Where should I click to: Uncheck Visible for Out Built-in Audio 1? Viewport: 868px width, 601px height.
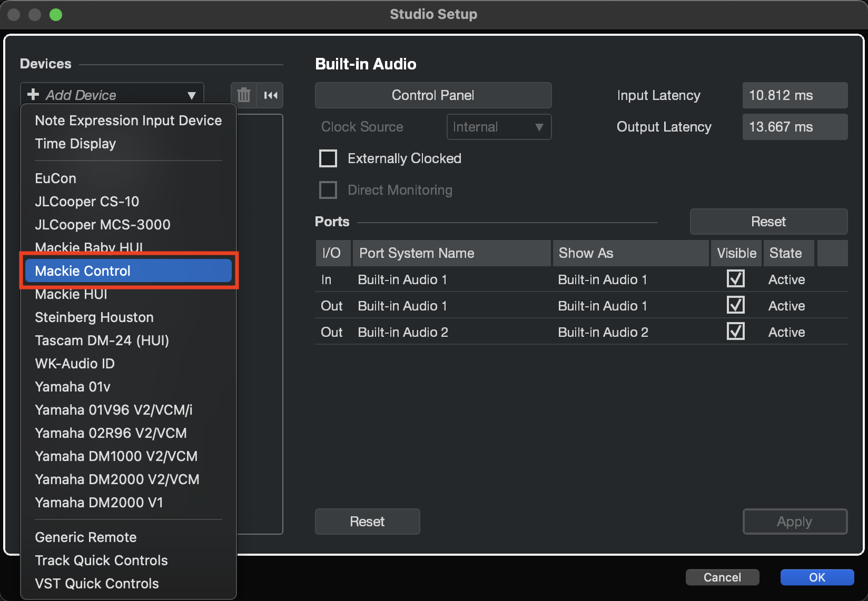pos(735,305)
